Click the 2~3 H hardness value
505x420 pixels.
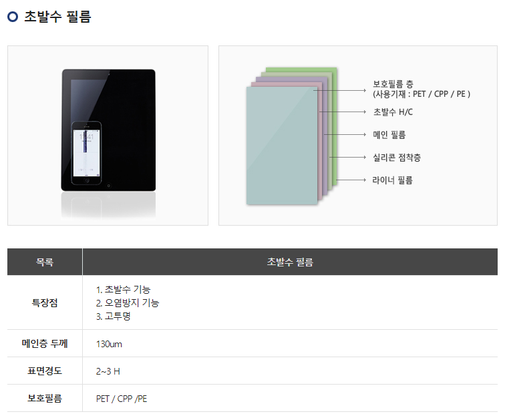point(108,371)
